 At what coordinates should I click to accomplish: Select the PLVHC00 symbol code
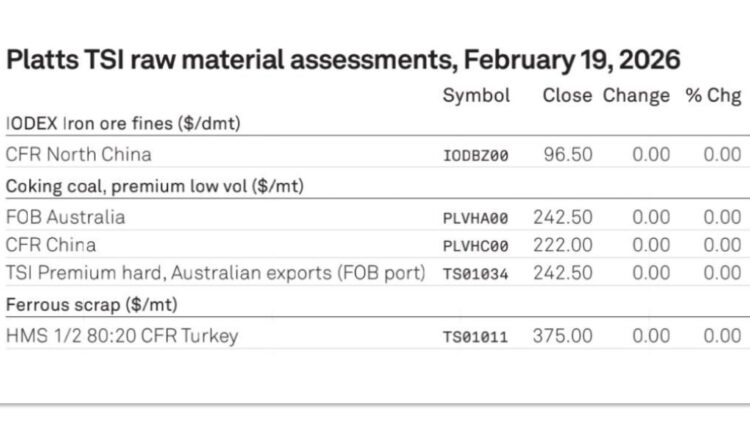pos(475,246)
